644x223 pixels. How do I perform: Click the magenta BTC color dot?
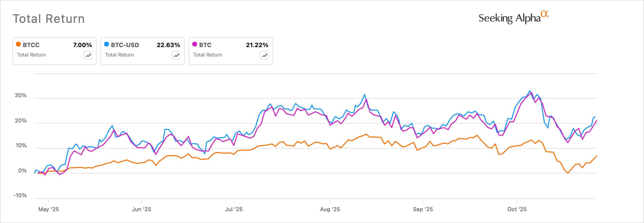pos(194,45)
